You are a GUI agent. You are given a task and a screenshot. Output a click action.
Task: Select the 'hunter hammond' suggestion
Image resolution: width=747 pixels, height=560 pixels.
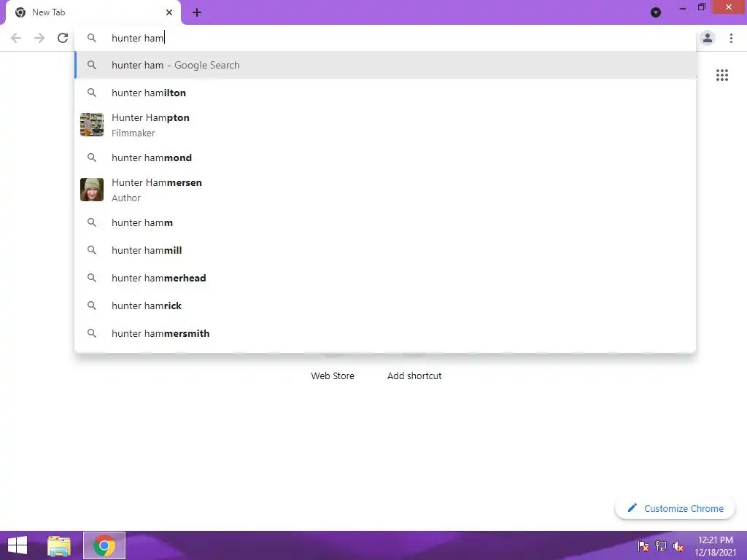pos(385,157)
